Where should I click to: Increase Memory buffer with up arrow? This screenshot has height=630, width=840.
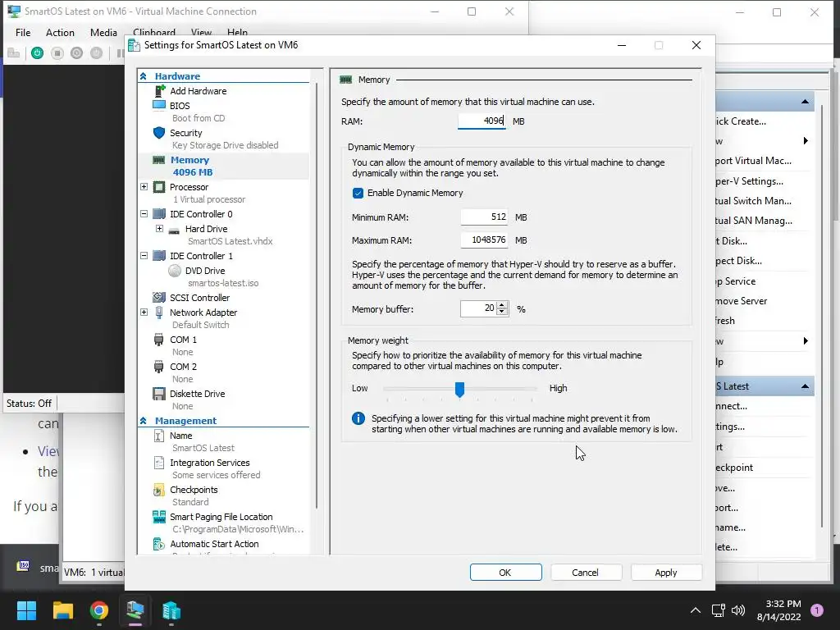502,305
